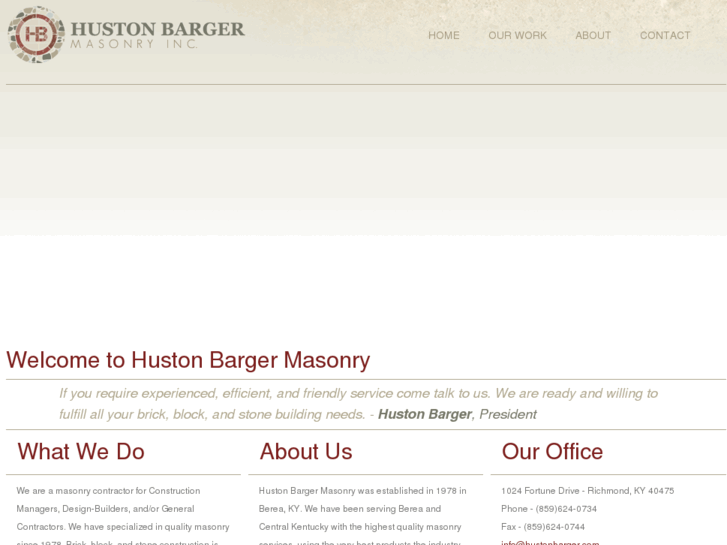Click the text 'We are a masonry contractor'
Screen dimensions: 727x545
click(75, 491)
